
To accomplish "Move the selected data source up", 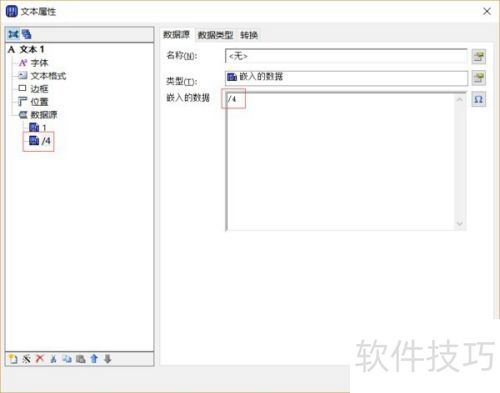I will (x=94, y=359).
